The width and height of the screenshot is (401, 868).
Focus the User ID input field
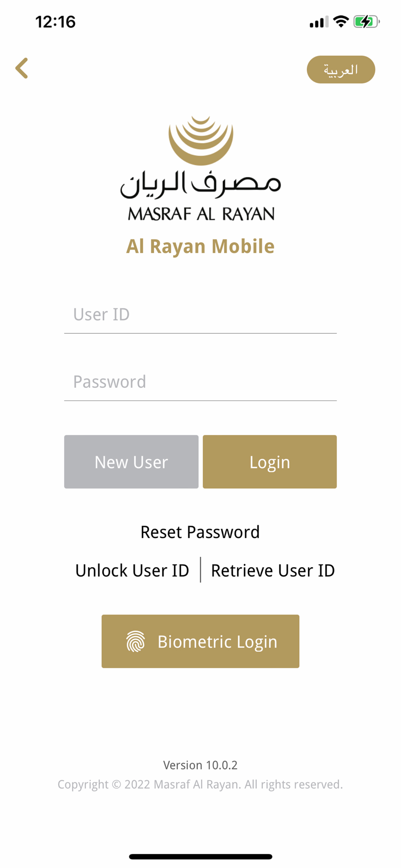click(200, 315)
